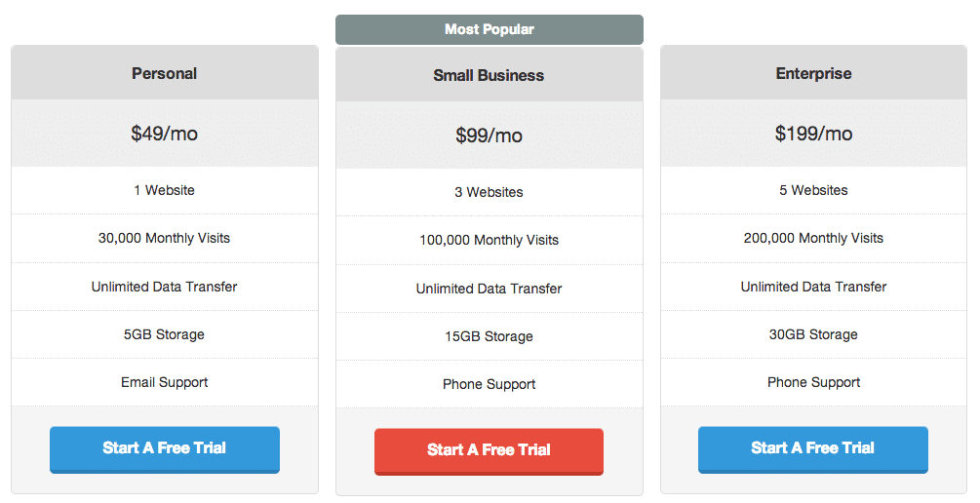Screen dimensions: 980x503
Task: Select the Personal plan heading
Action: pyautogui.click(x=164, y=73)
